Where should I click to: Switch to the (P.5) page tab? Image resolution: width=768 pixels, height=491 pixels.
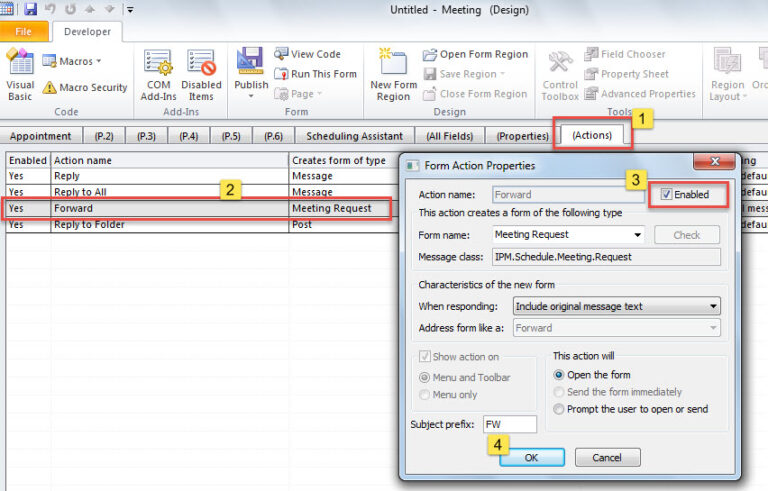pyautogui.click(x=231, y=136)
